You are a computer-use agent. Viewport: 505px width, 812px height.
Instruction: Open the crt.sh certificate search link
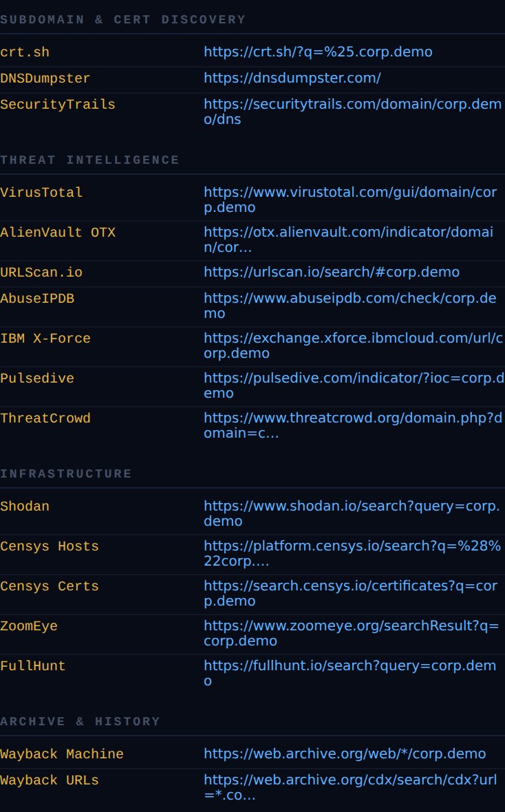point(318,52)
